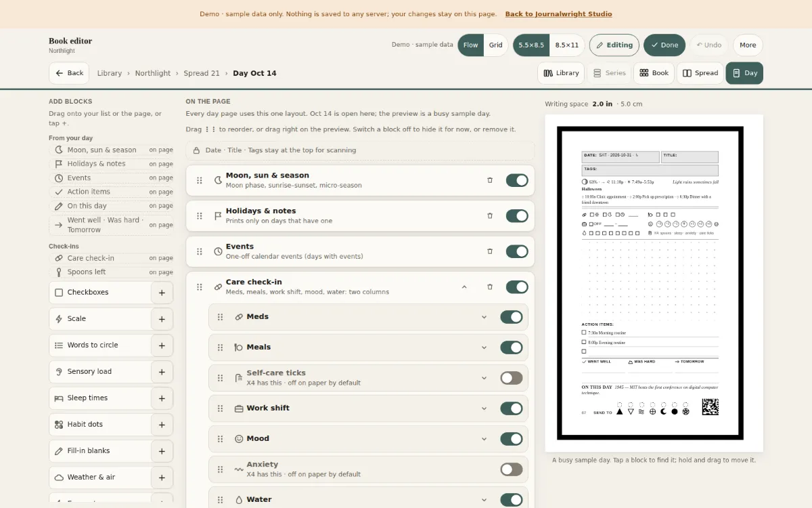The image size is (812, 508).
Task: Toggle the Meds switch off
Action: (x=512, y=317)
